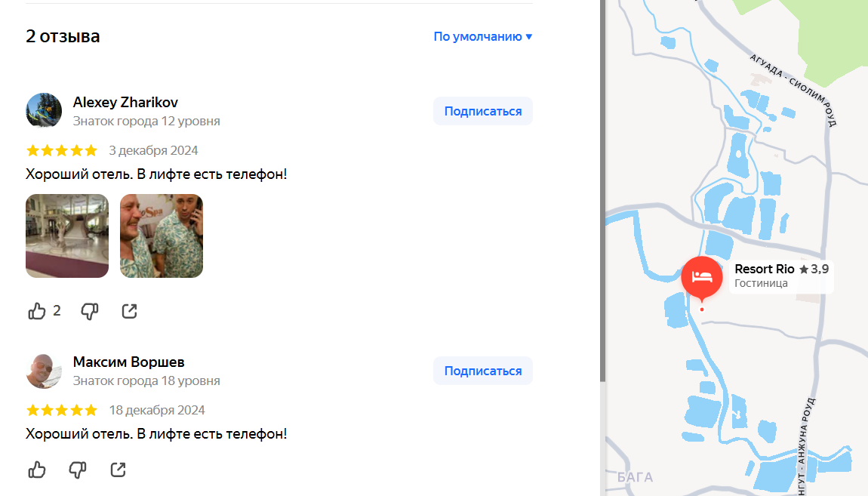Open the По умолчанию sorting dropdown
Screen dimensions: 868x496
tap(483, 36)
